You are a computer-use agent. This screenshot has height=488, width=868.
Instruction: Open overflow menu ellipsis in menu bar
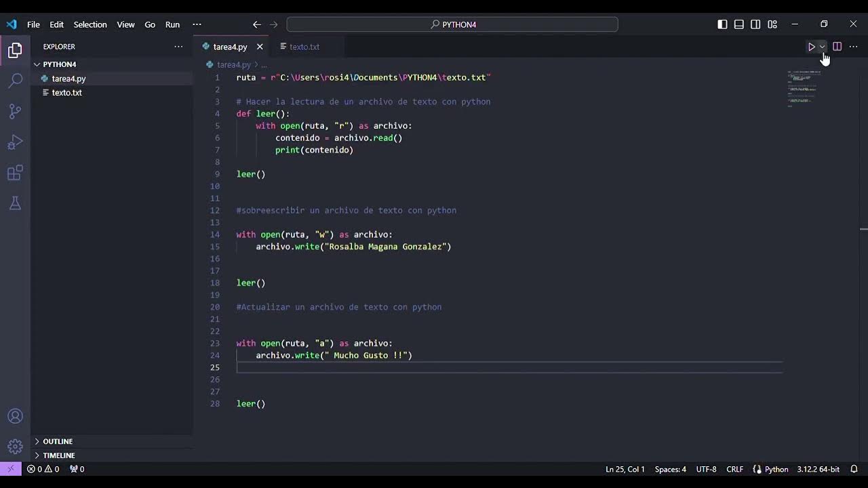point(197,24)
